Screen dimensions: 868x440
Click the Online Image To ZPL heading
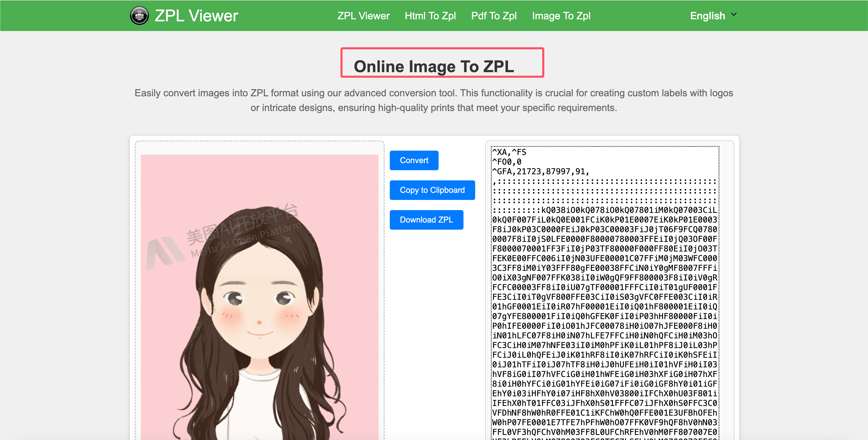[x=434, y=66]
